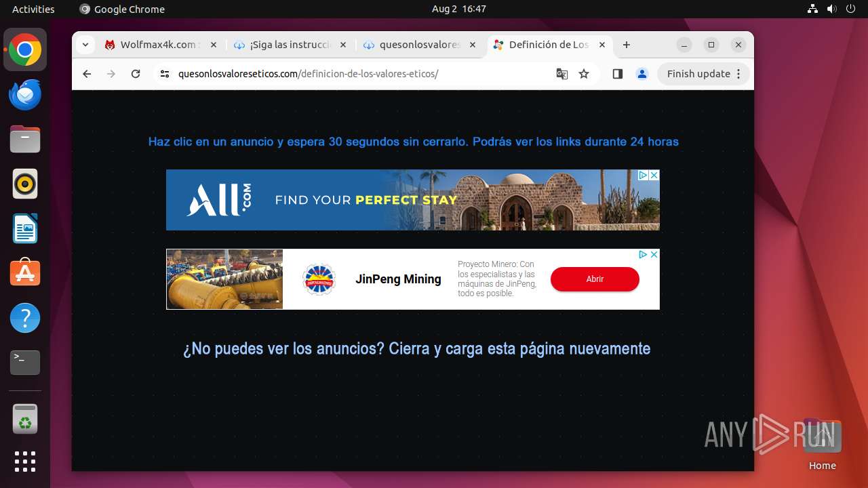
Task: Click the forward navigation arrow
Action: [111, 74]
